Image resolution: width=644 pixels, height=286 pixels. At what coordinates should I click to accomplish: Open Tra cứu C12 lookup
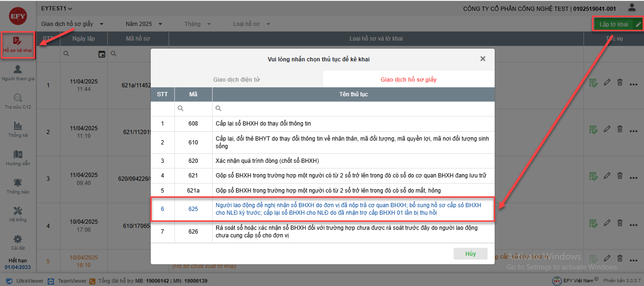[18, 101]
